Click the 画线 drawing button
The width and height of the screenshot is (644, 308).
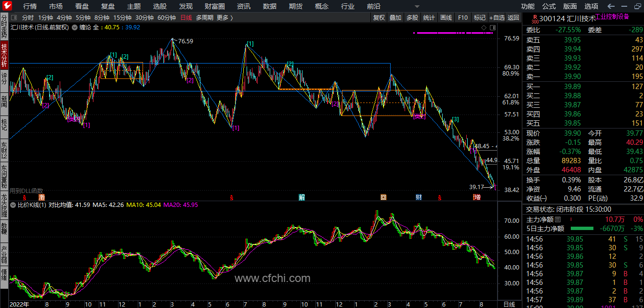tap(446, 18)
